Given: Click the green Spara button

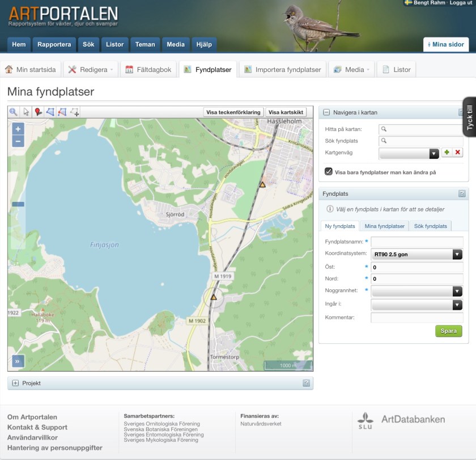Looking at the screenshot, I should [448, 331].
